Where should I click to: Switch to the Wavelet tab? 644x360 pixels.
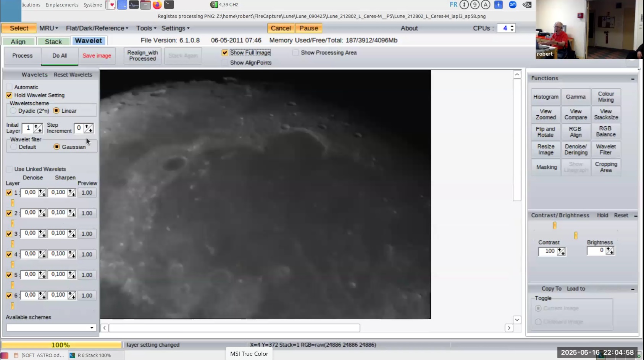coord(89,40)
